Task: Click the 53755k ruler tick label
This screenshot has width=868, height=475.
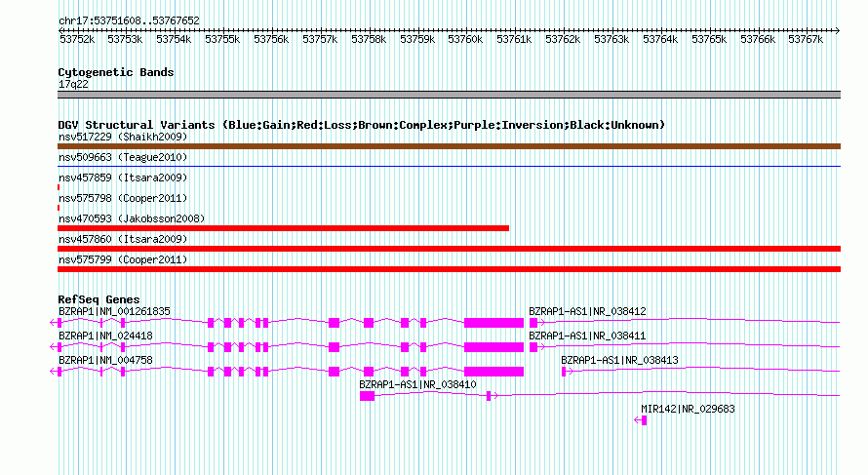Action: [222, 39]
